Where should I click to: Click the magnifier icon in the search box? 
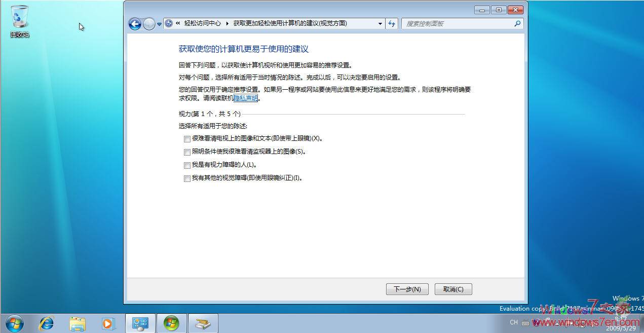point(517,23)
